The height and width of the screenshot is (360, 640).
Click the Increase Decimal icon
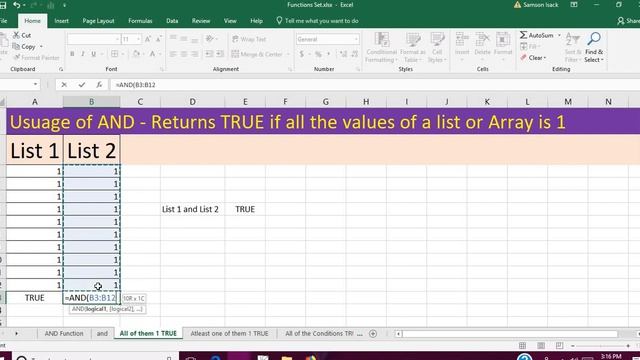[343, 54]
